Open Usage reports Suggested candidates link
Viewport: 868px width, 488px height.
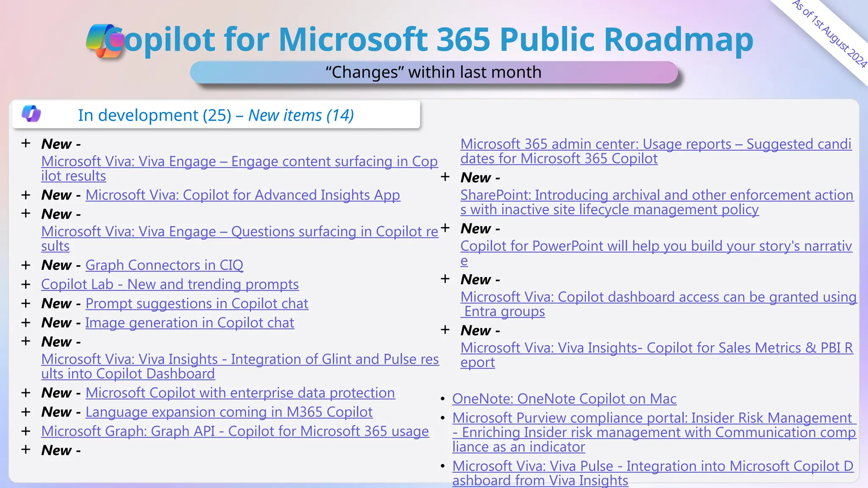(656, 151)
